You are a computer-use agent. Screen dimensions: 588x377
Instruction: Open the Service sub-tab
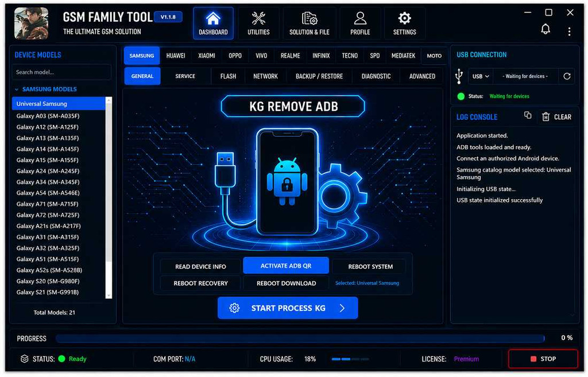click(185, 76)
